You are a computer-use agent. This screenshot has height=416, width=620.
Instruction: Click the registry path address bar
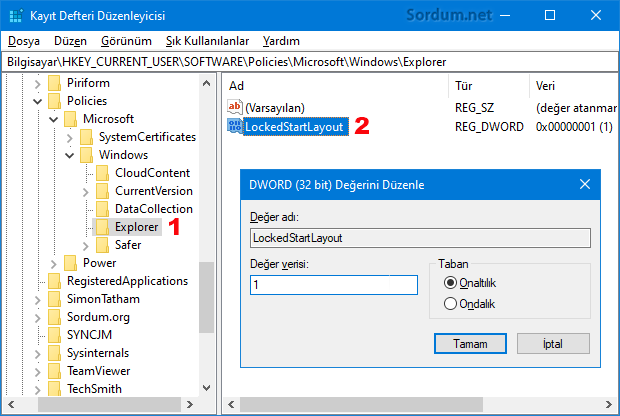310,62
